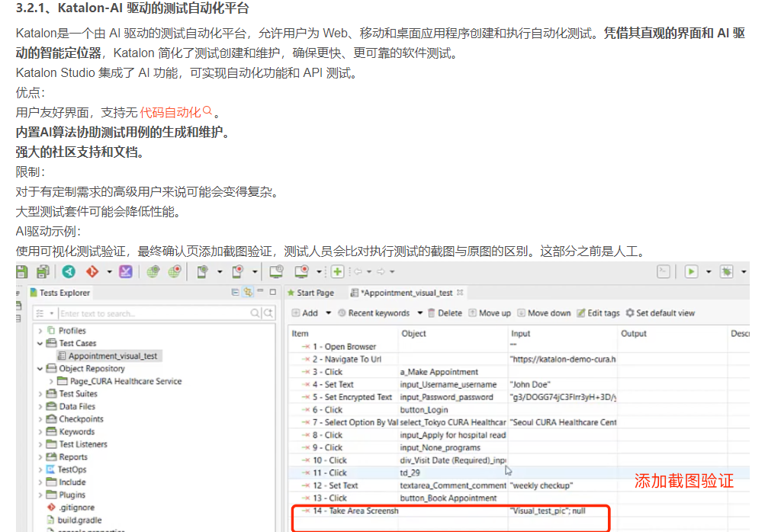Open the Record Mobile dropdown arrow
The width and height of the screenshot is (765, 532).
[255, 271]
